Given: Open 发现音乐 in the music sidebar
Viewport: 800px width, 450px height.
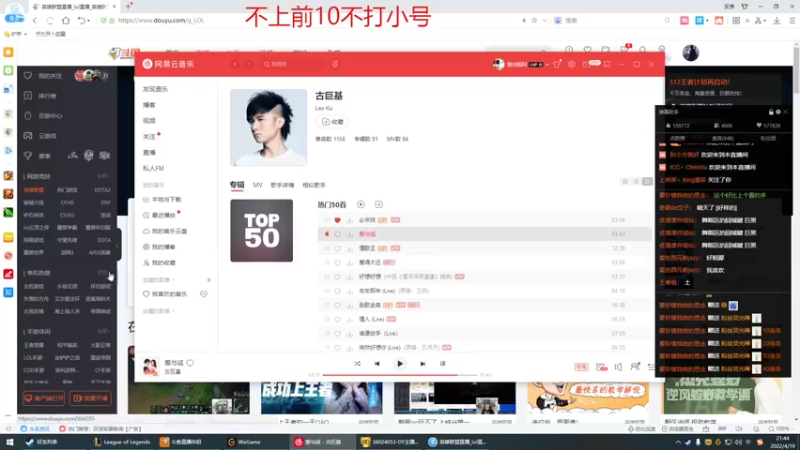Looking at the screenshot, I should (155, 89).
